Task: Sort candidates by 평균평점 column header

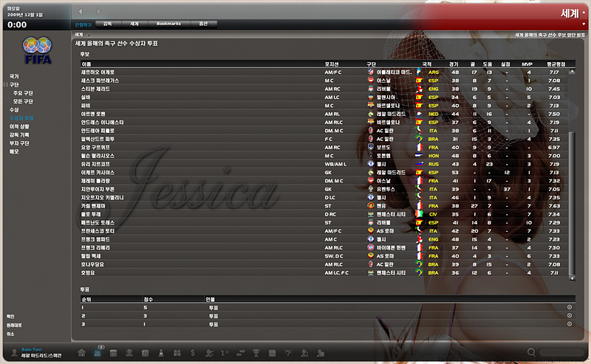Action: (556, 64)
